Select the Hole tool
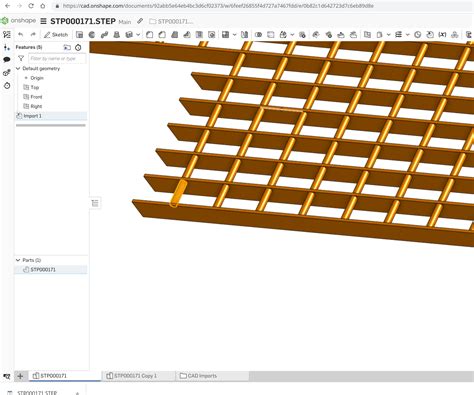Screen dimensions: 474x395 tap(211, 35)
